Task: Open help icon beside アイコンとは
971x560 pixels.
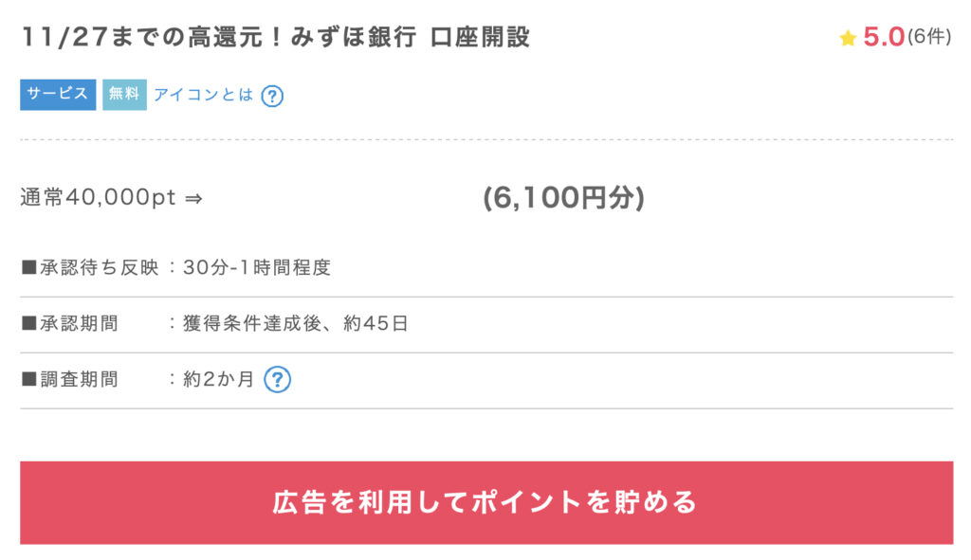Action: click(x=272, y=96)
